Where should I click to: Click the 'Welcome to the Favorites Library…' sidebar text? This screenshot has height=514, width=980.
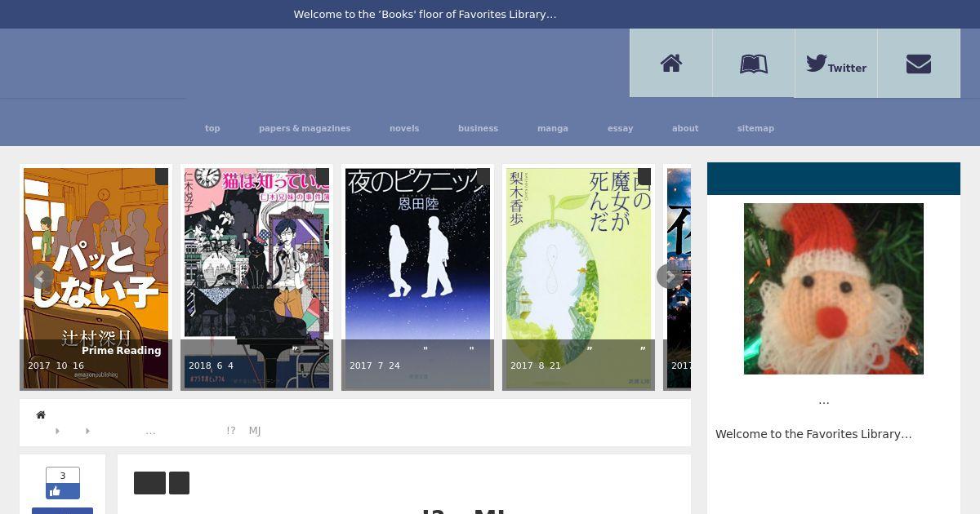(x=813, y=434)
